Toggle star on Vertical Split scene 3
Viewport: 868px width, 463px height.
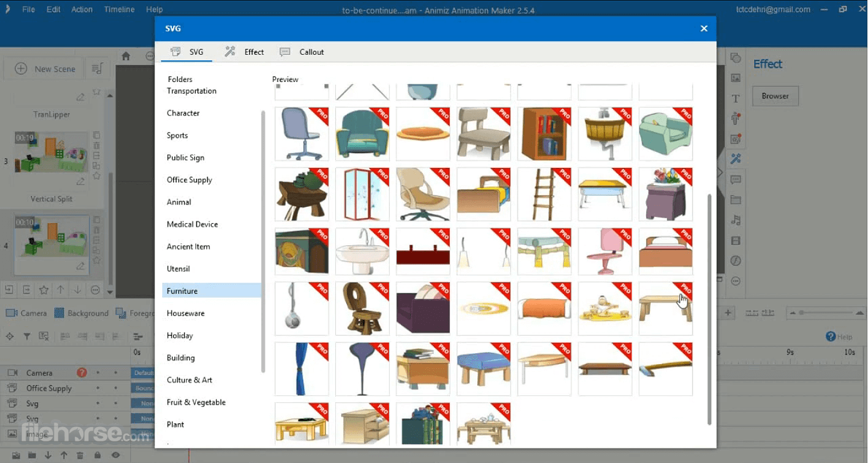tap(97, 176)
